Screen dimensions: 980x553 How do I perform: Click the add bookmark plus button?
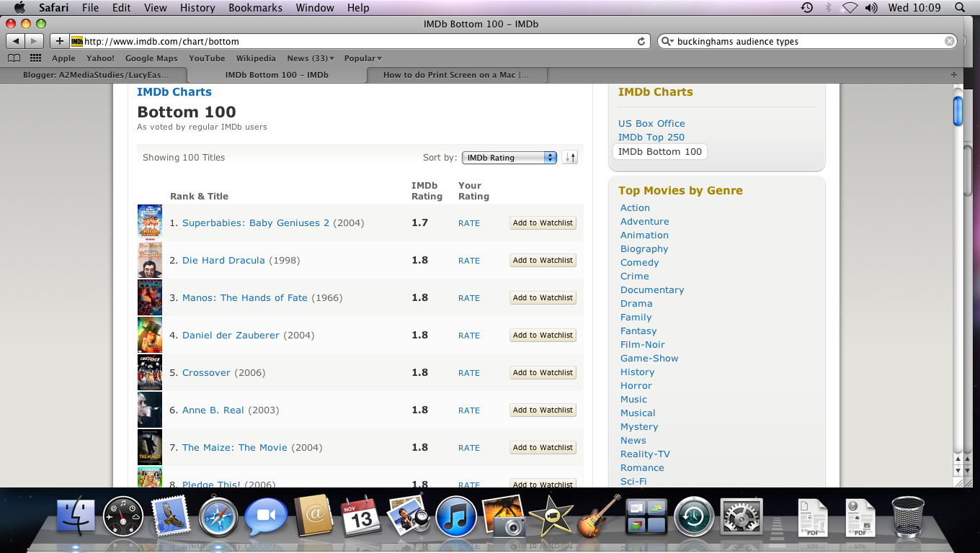60,41
